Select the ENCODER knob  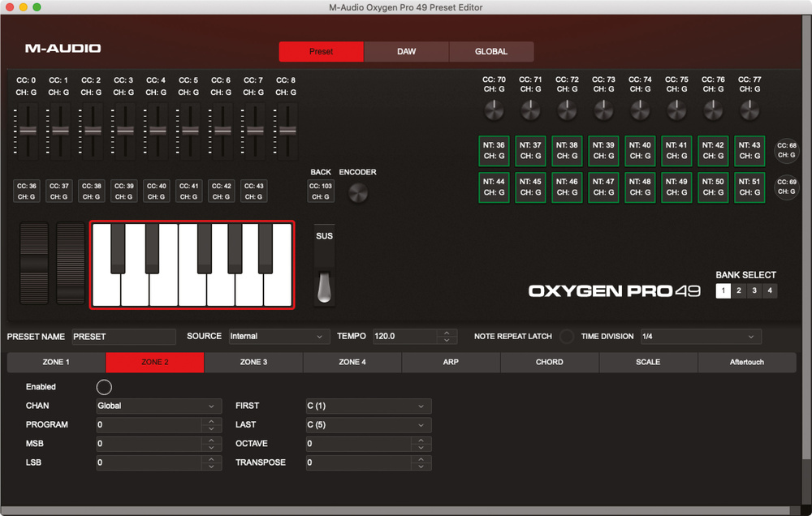(357, 193)
